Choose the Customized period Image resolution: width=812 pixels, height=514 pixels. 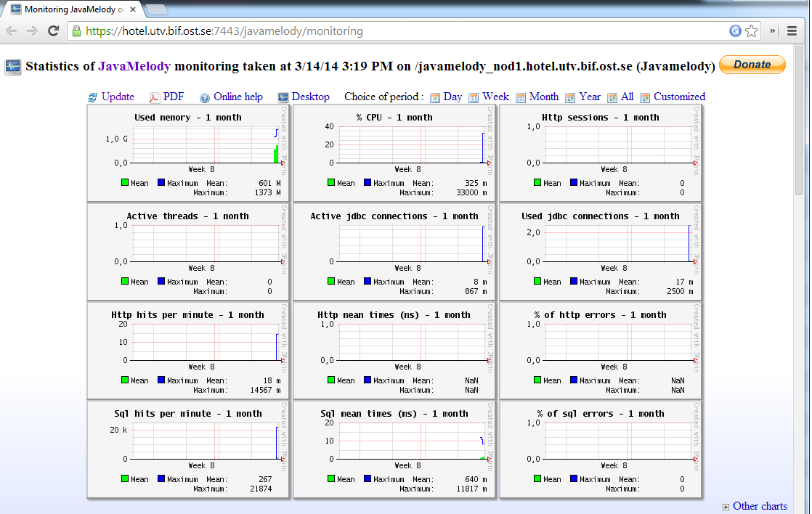[x=679, y=97]
